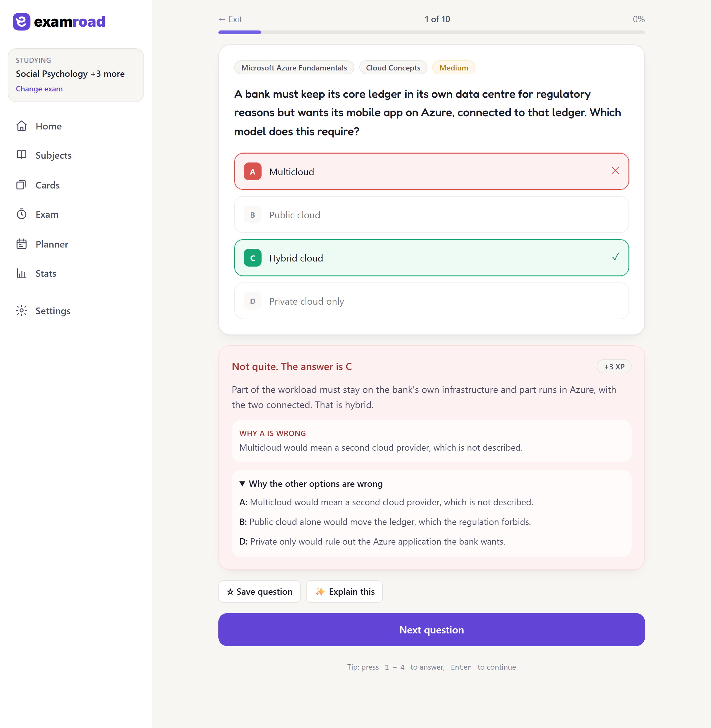Open Stats via the bar chart icon

22,273
